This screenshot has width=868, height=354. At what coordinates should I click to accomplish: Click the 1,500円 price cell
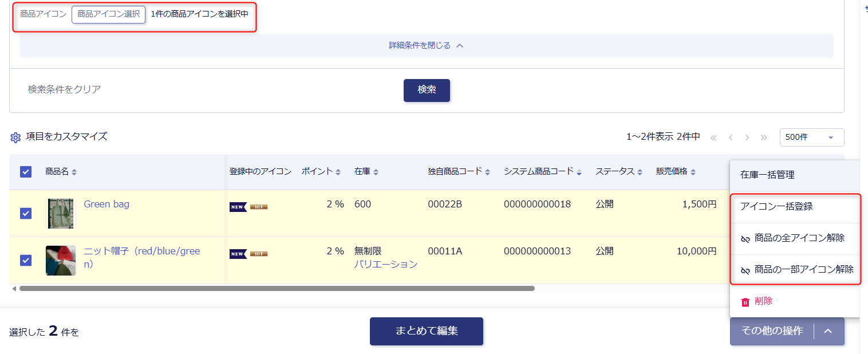tap(699, 204)
